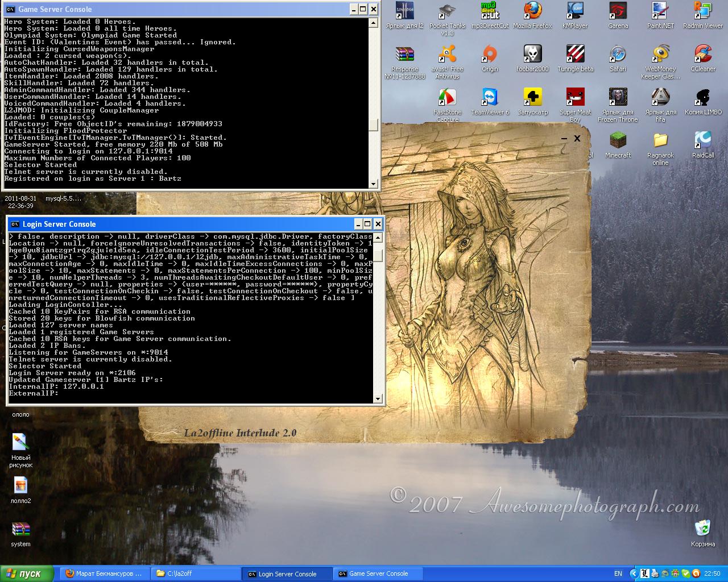The image size is (728, 582).
Task: Click the gothic L tray icon
Action: click(x=646, y=574)
